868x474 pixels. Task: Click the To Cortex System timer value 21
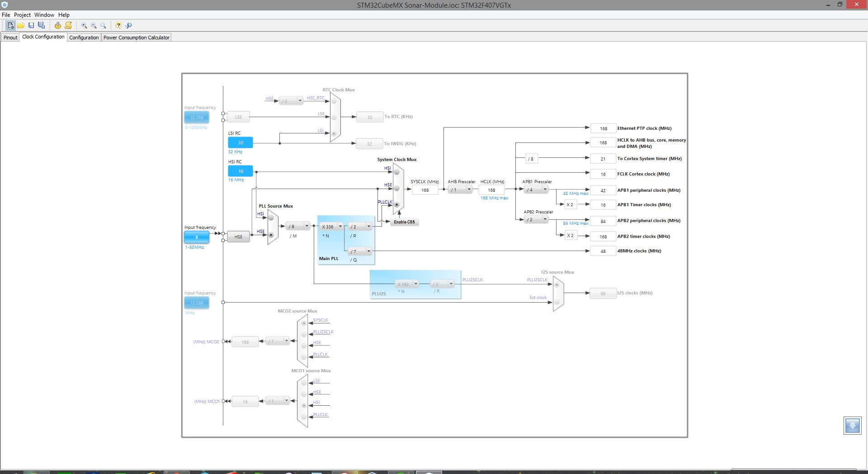(603, 159)
